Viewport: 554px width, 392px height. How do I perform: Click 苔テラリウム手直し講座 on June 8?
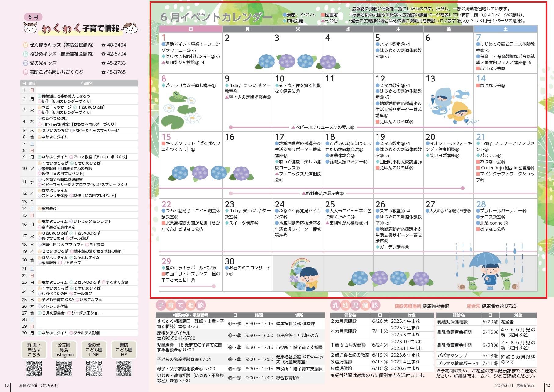189,85
